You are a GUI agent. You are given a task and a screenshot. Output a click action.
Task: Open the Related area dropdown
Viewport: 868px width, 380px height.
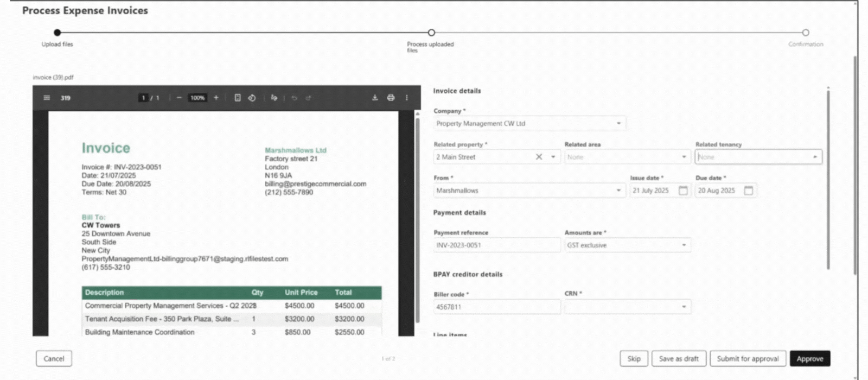[627, 157]
